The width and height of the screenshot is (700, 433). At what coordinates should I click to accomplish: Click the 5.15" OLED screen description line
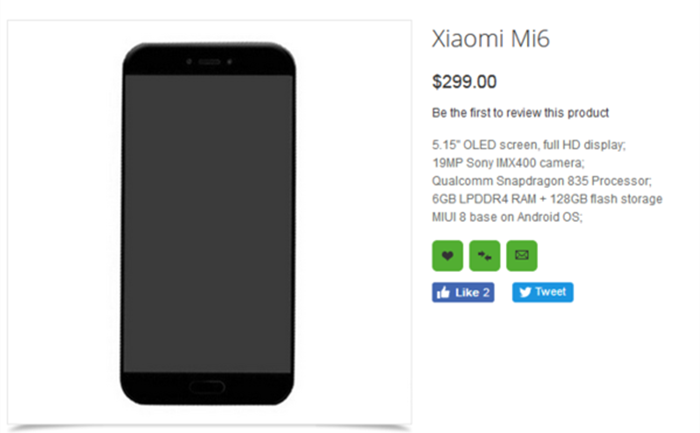[529, 145]
